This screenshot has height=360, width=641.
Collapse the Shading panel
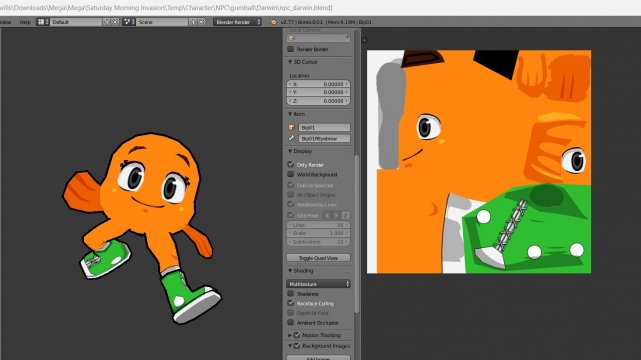[290, 271]
